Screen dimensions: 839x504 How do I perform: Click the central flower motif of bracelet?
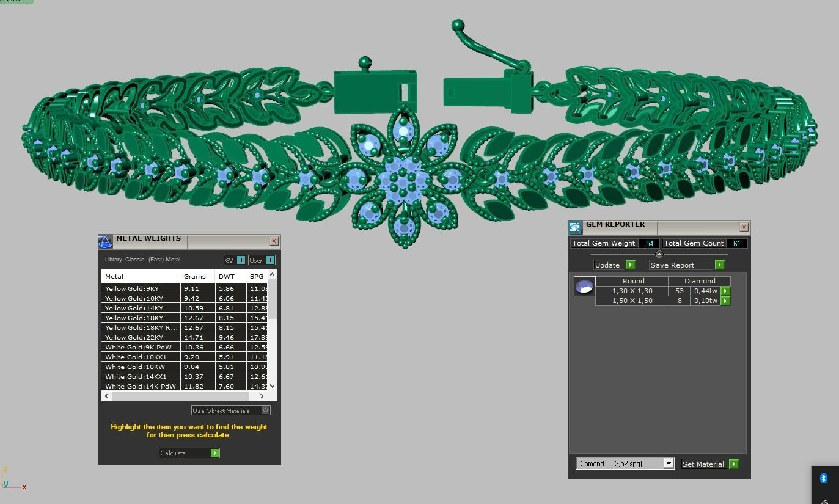coord(403,177)
